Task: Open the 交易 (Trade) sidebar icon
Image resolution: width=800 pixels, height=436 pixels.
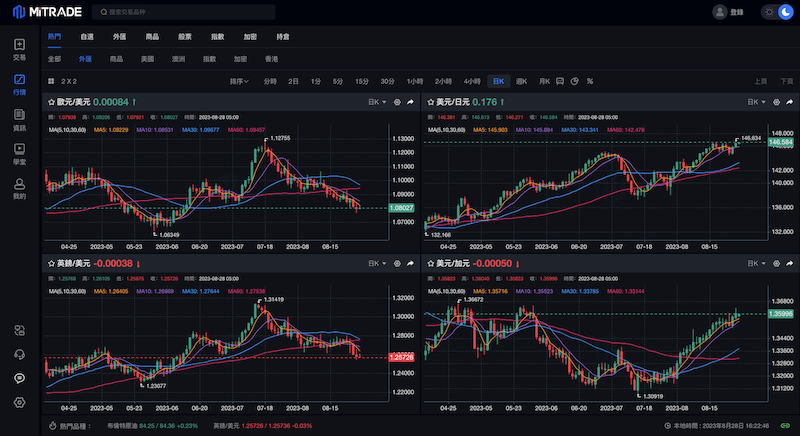Action: [x=19, y=49]
